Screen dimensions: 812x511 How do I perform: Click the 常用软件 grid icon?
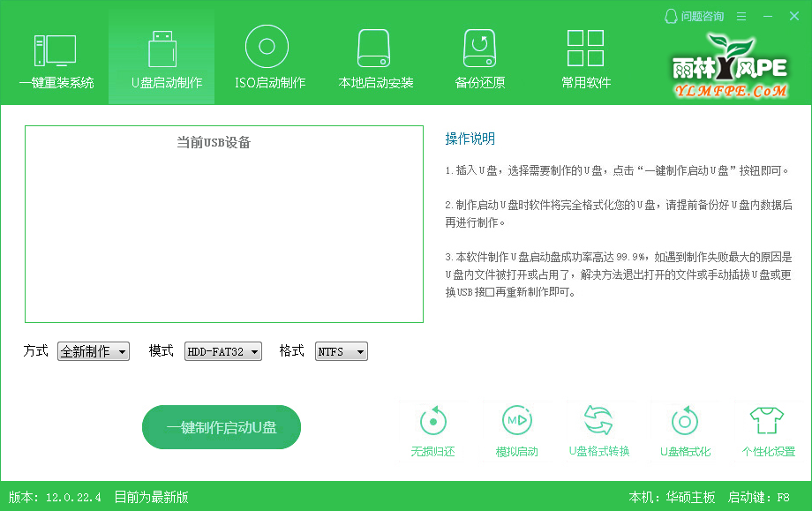[585, 56]
